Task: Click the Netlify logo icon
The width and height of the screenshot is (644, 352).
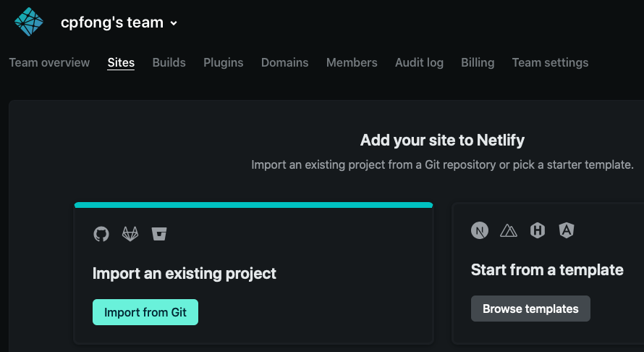Action: pyautogui.click(x=29, y=22)
